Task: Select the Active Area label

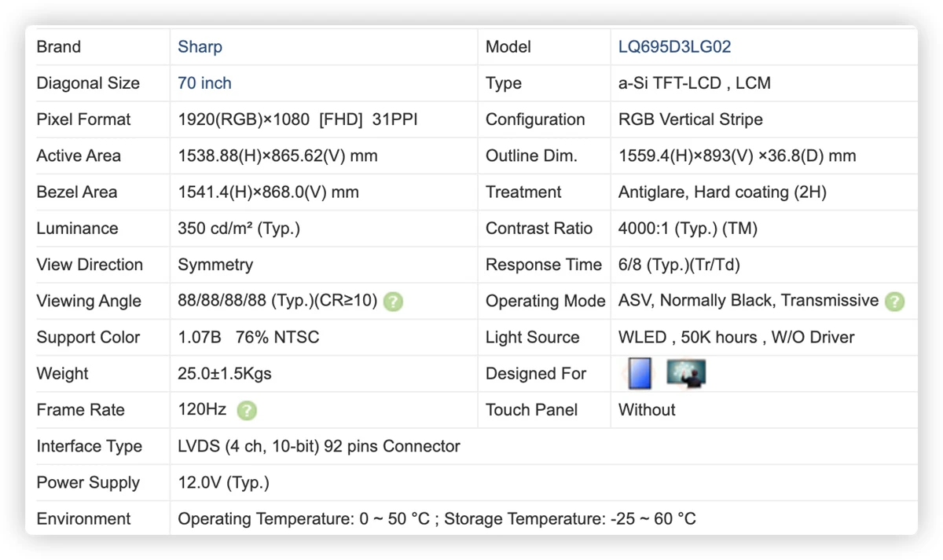Action: [79, 156]
